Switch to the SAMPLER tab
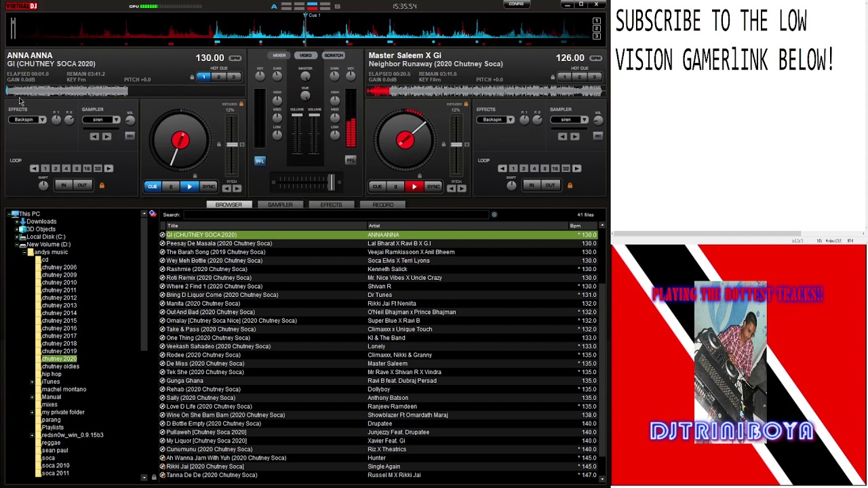The height and width of the screenshot is (488, 868). tap(280, 205)
